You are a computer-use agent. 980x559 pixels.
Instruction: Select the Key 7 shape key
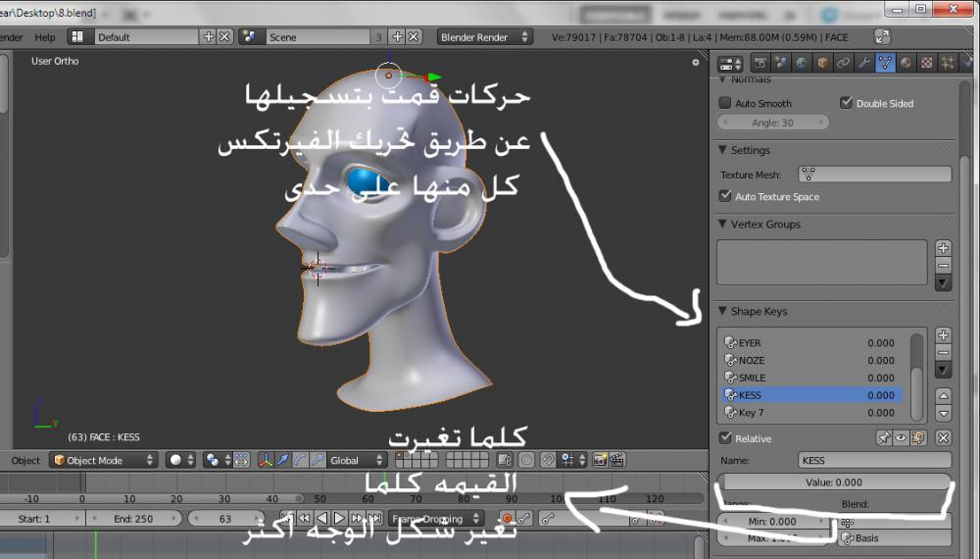coord(810,413)
